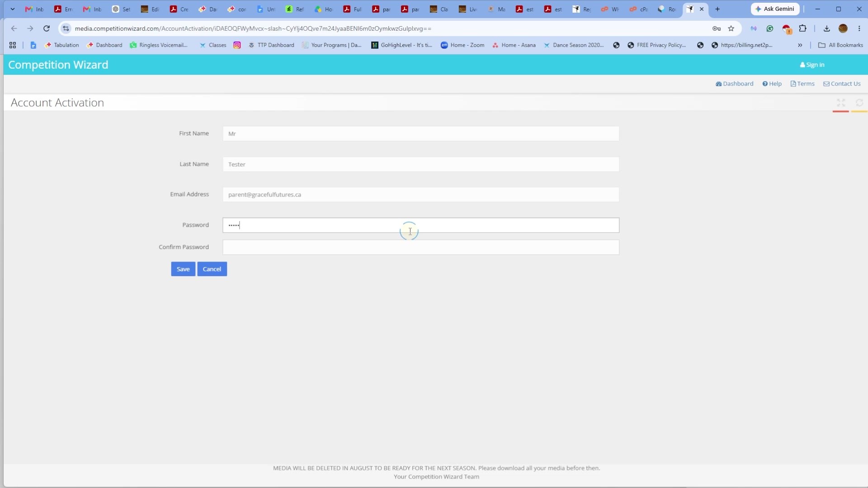Click the panel refresh icon
Image resolution: width=868 pixels, height=488 pixels.
(x=859, y=103)
